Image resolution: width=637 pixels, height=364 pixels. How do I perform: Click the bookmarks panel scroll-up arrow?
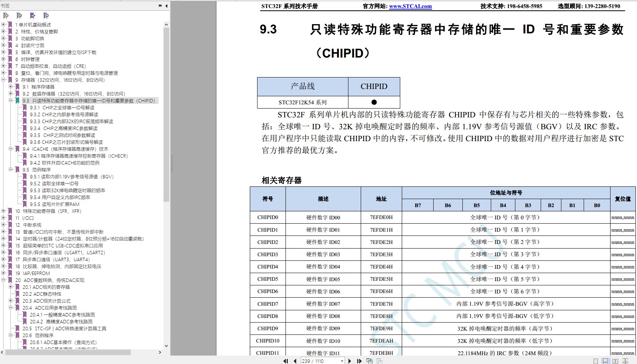(166, 25)
